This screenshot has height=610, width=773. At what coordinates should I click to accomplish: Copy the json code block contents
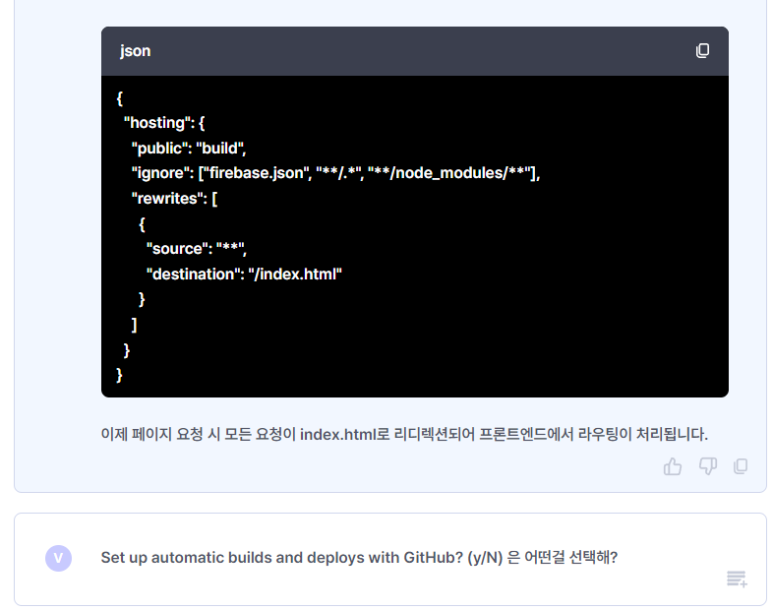(703, 50)
